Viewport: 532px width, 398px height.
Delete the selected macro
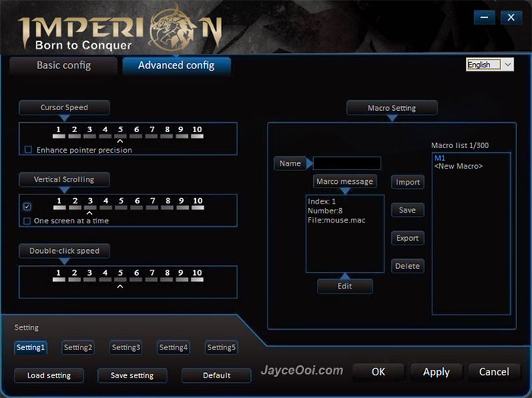[407, 266]
